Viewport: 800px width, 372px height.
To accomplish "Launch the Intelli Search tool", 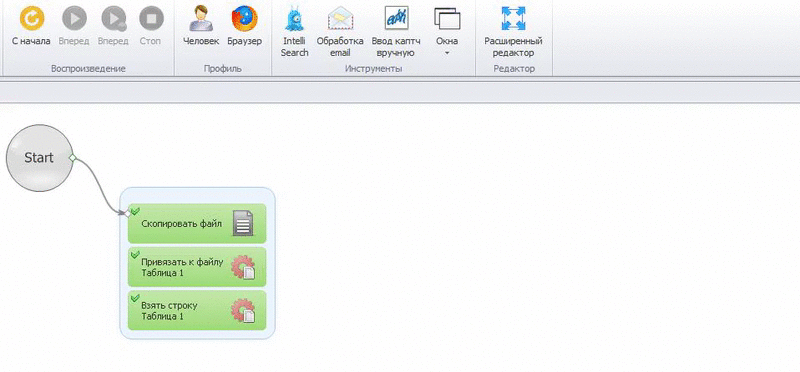I will click(x=294, y=19).
